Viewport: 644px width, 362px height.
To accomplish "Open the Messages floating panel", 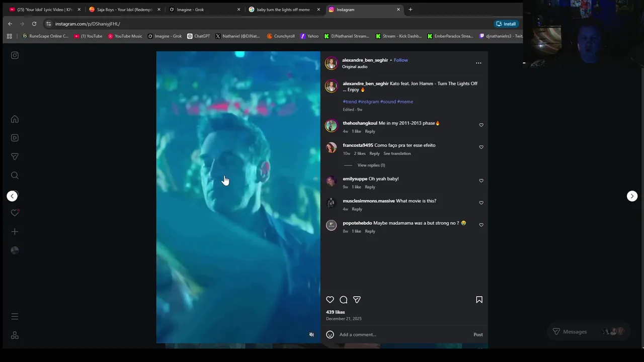I will point(588,331).
